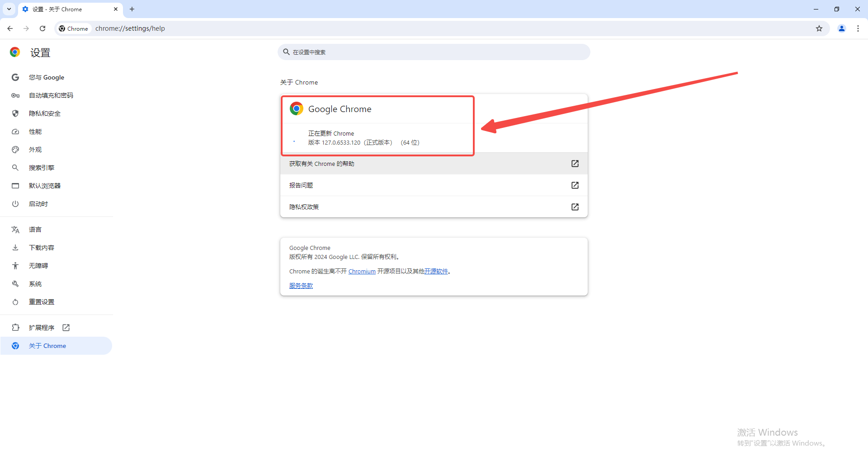The image size is (868, 470).
Task: Open the tab search dropdown arrow
Action: [x=9, y=9]
